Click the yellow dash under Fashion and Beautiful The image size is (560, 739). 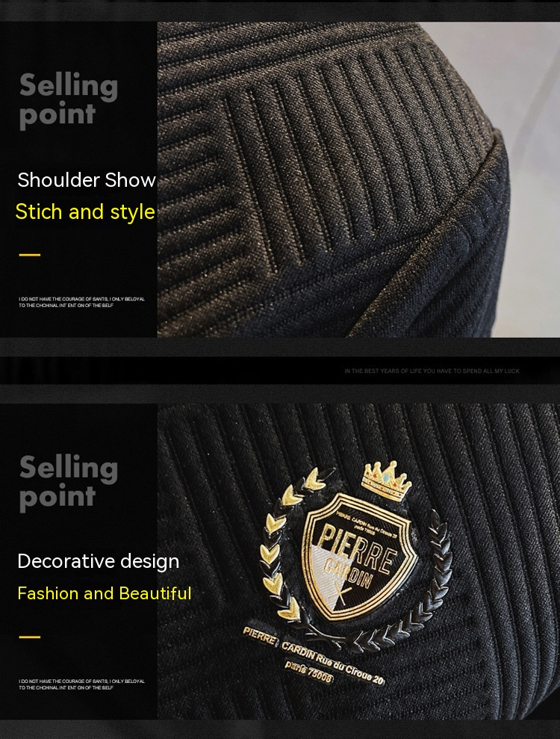pyautogui.click(x=30, y=637)
